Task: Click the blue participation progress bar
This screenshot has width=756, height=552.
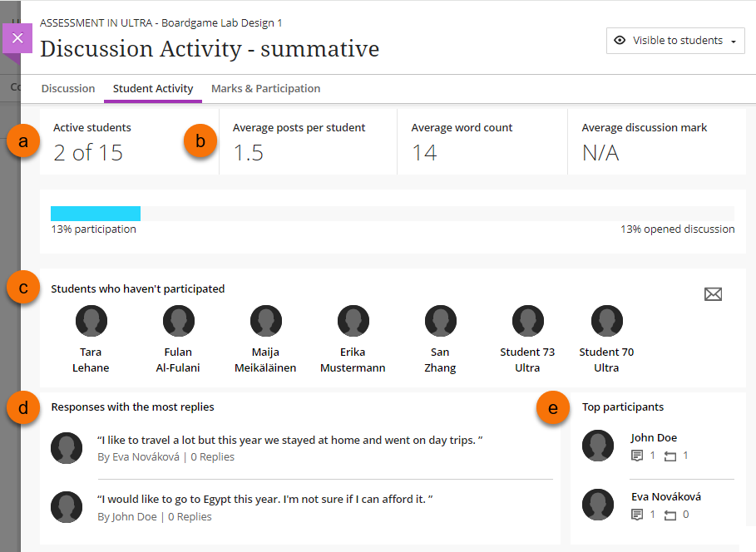Action: (96, 214)
